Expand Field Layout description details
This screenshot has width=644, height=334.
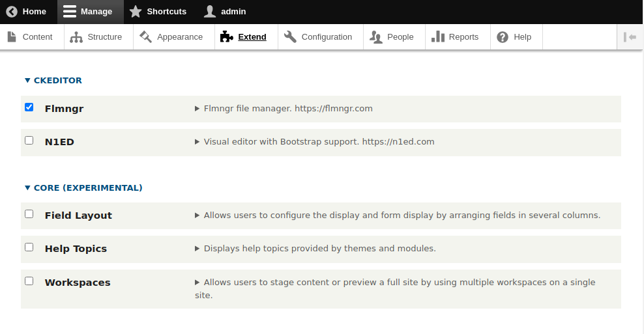[x=398, y=216]
